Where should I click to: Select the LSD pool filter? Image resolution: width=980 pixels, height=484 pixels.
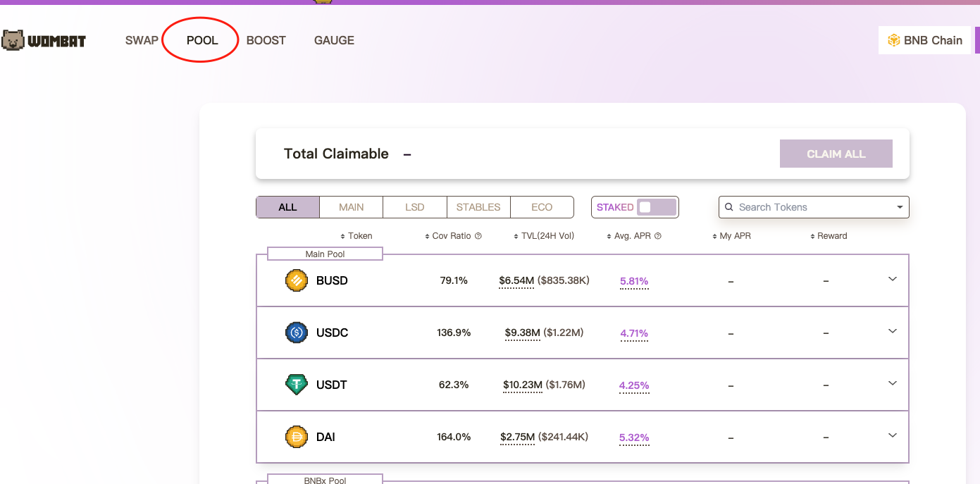[415, 207]
